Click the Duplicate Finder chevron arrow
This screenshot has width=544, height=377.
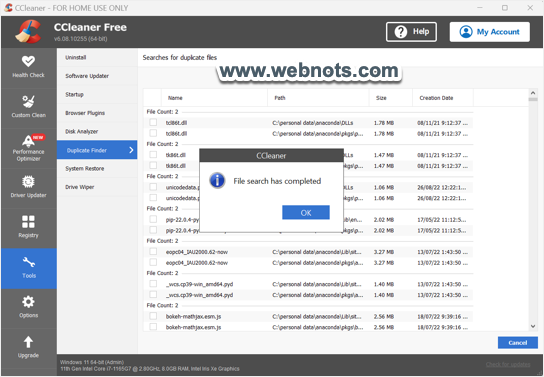[x=131, y=150]
